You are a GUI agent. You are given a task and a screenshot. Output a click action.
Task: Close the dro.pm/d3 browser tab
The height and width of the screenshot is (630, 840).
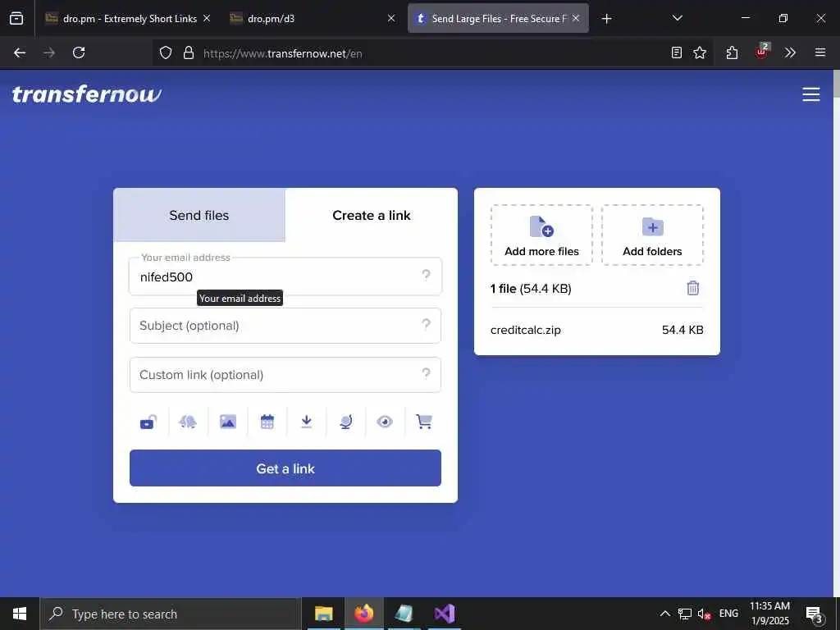tap(391, 19)
